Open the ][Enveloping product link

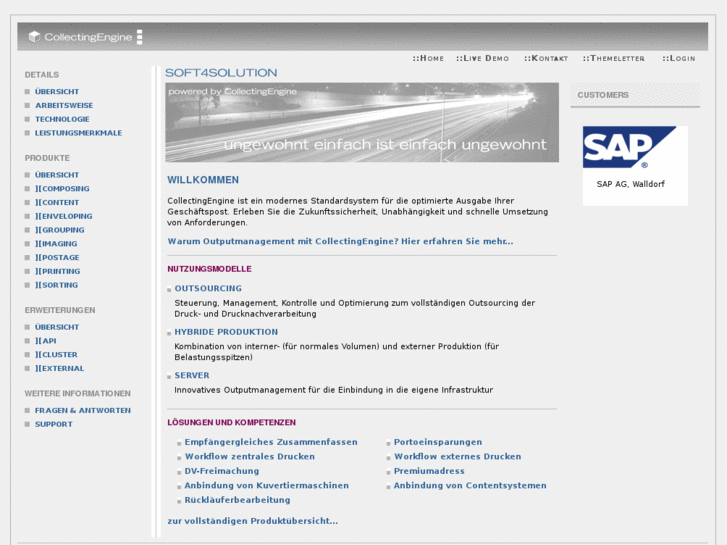click(x=64, y=216)
